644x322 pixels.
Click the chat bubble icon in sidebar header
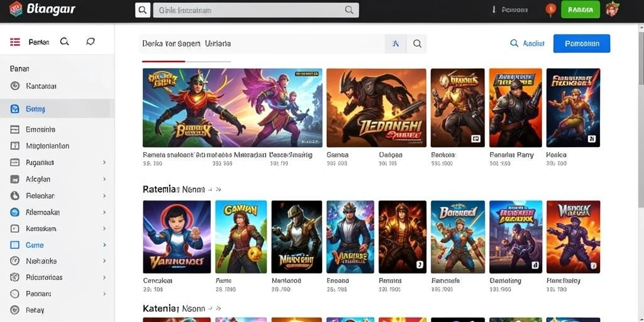pos(91,42)
